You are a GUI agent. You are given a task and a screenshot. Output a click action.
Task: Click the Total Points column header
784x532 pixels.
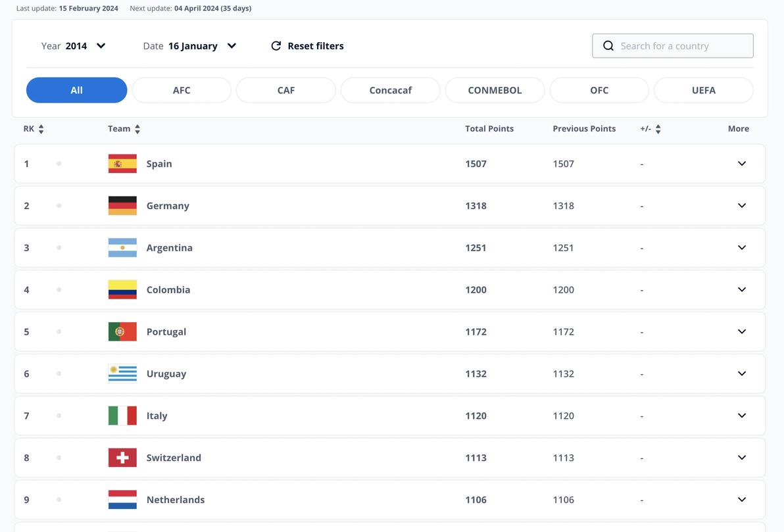click(x=489, y=128)
